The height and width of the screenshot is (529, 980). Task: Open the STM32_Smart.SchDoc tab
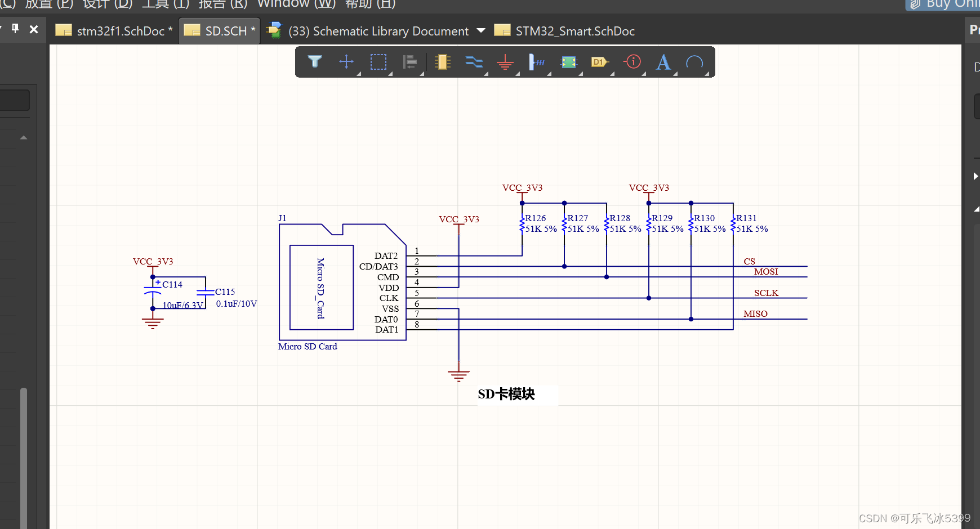click(x=564, y=31)
